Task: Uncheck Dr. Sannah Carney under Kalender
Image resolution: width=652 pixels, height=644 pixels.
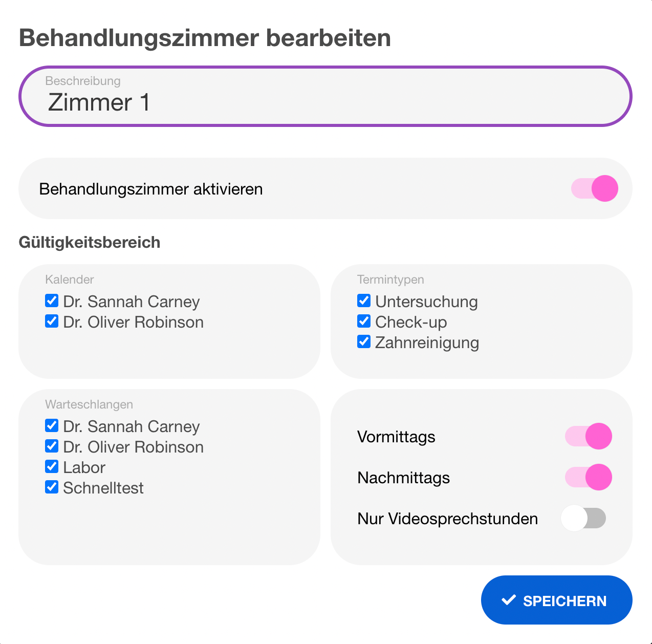Action: (x=52, y=300)
